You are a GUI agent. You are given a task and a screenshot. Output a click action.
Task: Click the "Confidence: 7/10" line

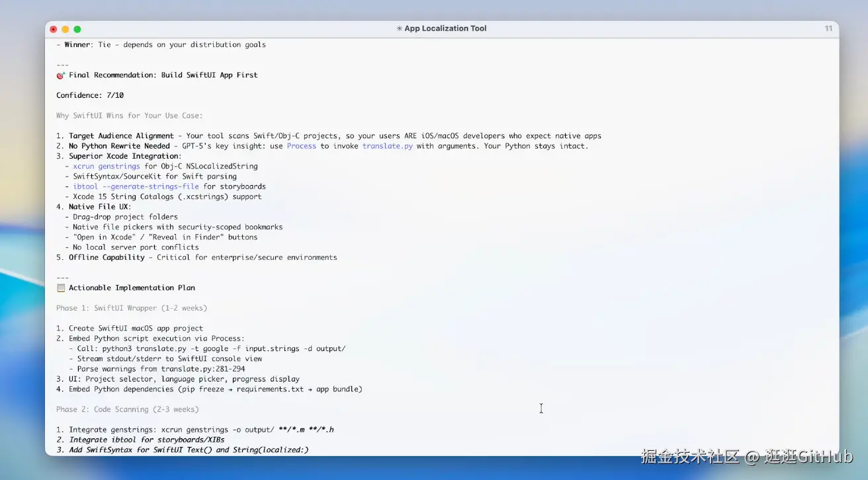(x=90, y=96)
